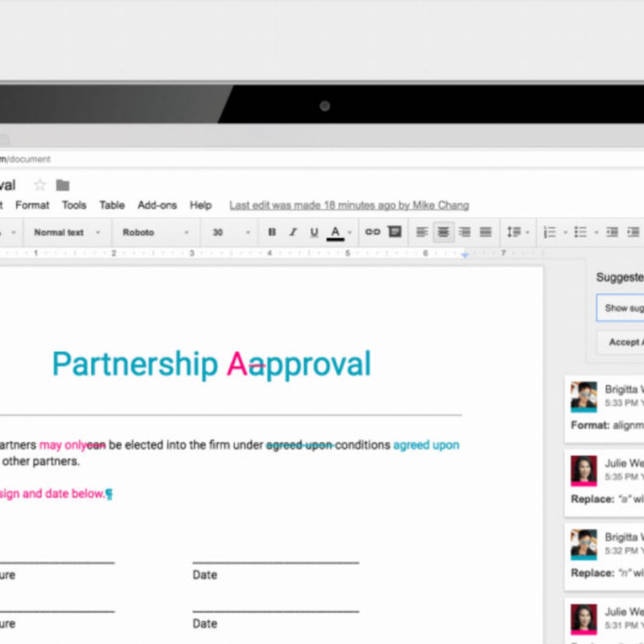Click the Partnership Approval heading text
Viewport: 644px width, 644px height.
pyautogui.click(x=211, y=364)
